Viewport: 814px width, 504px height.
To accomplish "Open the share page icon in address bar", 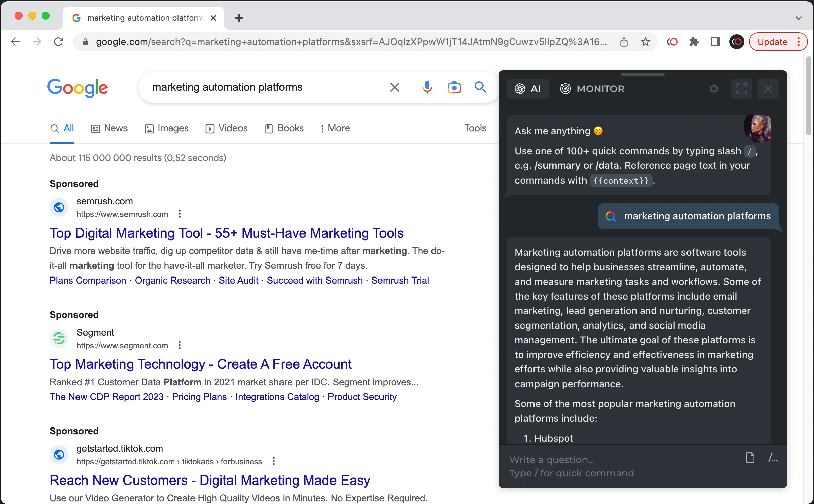I will coord(624,42).
